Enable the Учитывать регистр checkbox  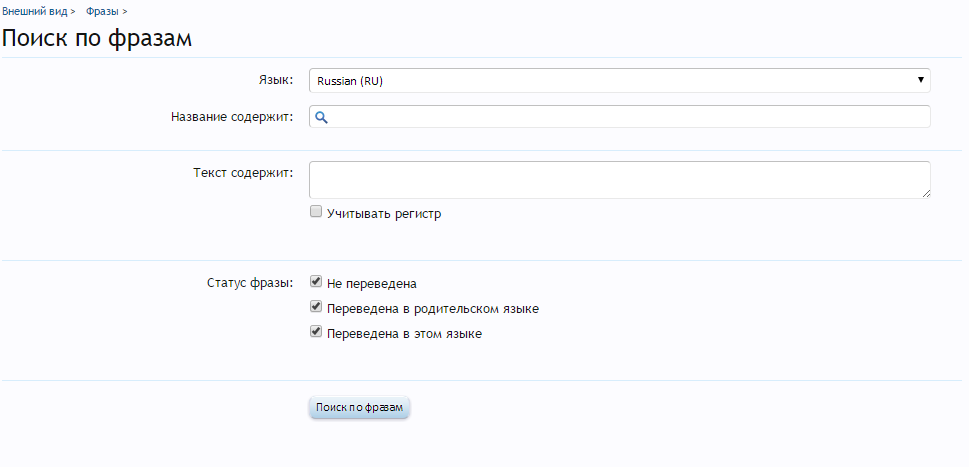coord(316,212)
